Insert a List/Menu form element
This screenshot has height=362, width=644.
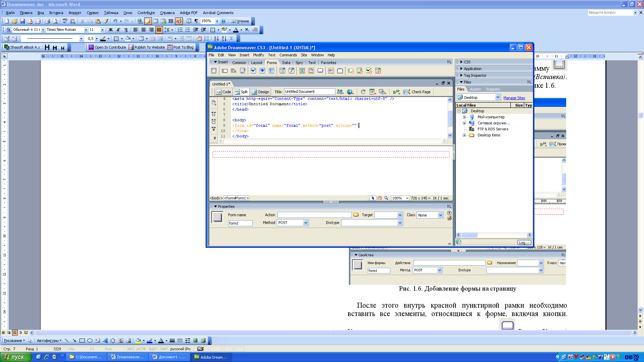point(282,71)
